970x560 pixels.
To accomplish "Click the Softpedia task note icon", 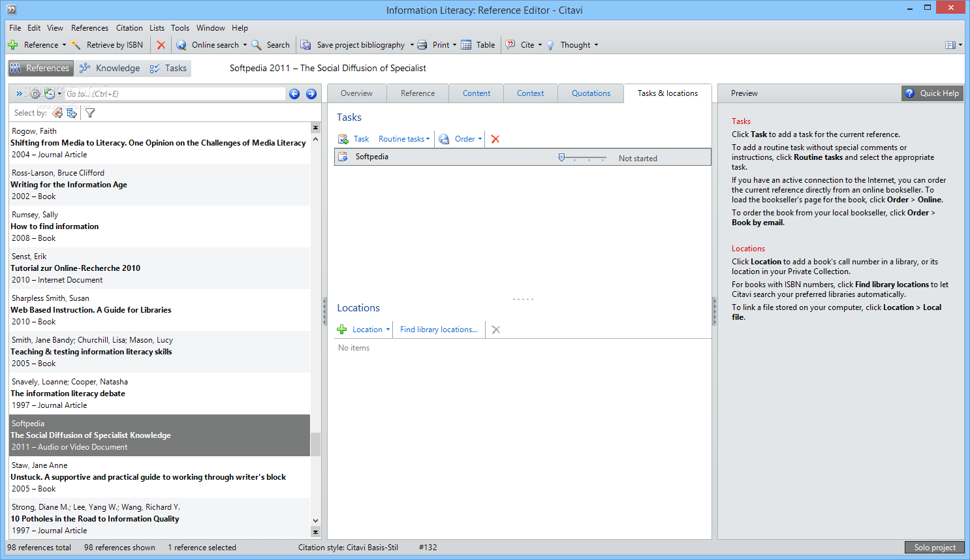I will [342, 157].
